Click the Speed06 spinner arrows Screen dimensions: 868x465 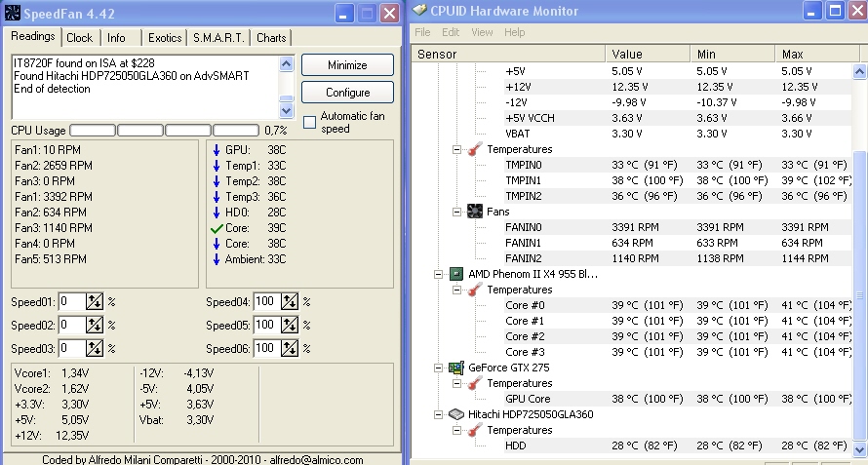(290, 348)
